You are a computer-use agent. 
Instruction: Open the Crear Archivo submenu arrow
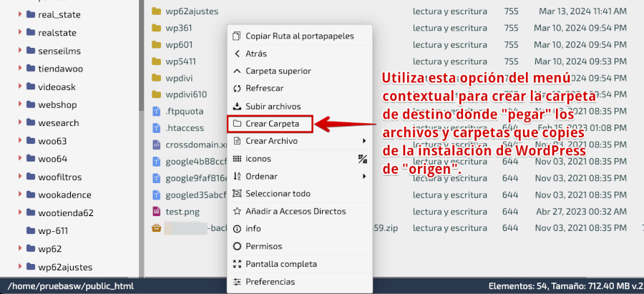(x=364, y=141)
